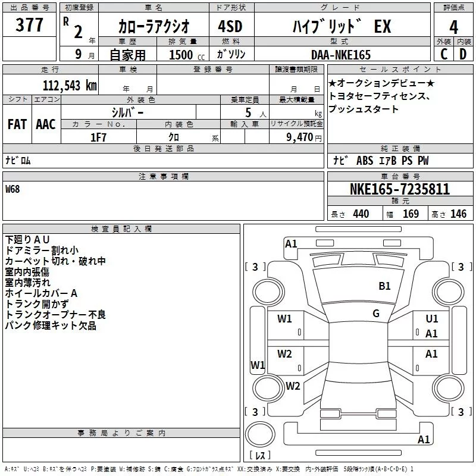
Task: Select the overall evaluation score 4
Action: tap(454, 27)
